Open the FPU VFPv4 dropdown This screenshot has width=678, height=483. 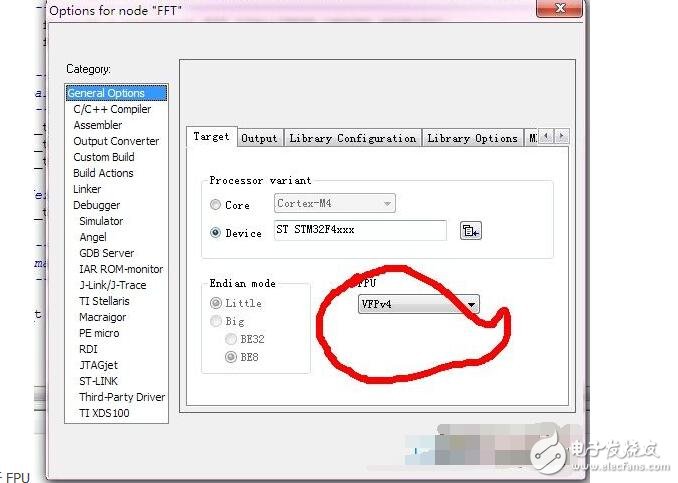tap(419, 305)
